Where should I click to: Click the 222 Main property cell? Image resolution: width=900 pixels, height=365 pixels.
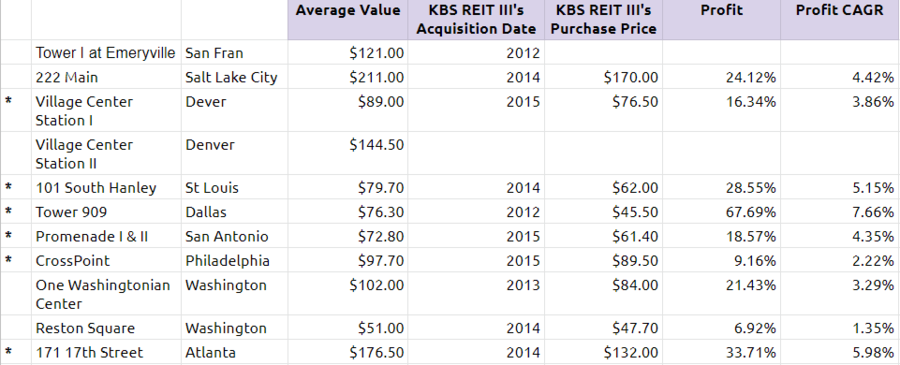[x=106, y=77]
